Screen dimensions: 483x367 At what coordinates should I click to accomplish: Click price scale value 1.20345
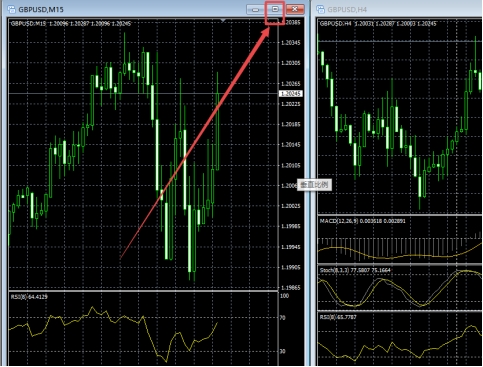(291, 43)
